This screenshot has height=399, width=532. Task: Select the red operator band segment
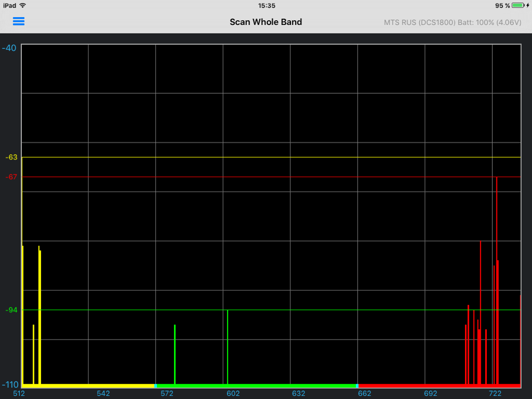tap(440, 386)
